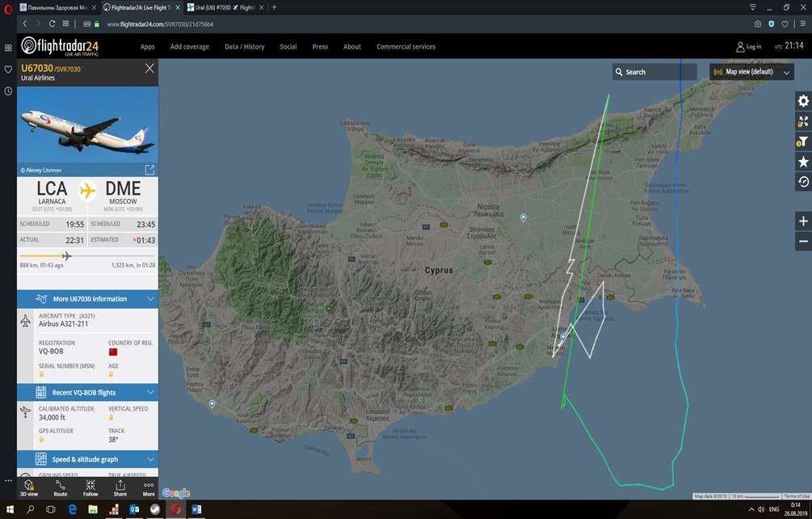
Task: Open Opera tab menu dropdown in title bar
Action: click(752, 7)
